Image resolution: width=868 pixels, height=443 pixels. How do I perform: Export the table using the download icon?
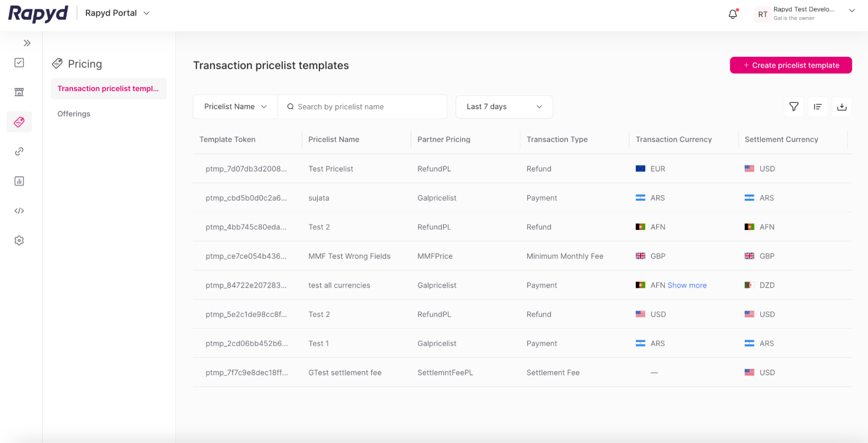click(x=842, y=106)
